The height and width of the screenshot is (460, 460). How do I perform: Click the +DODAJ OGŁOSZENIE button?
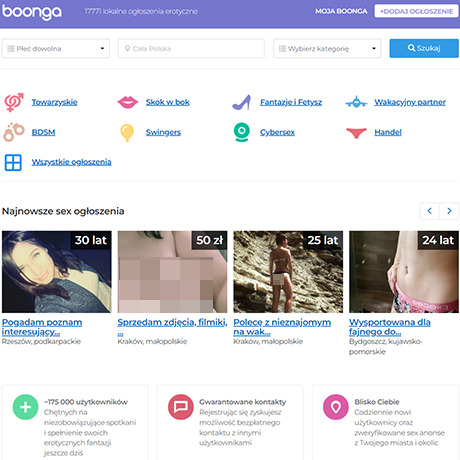tap(416, 11)
